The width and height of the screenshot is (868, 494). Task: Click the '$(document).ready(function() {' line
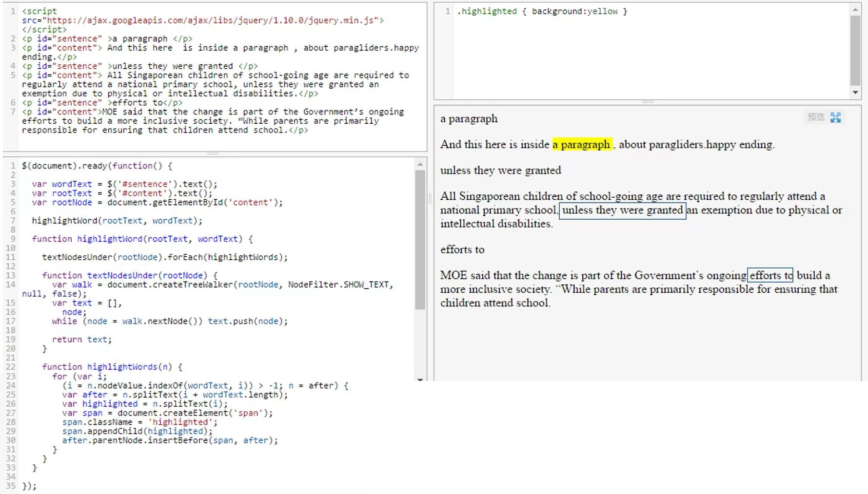[x=97, y=166]
